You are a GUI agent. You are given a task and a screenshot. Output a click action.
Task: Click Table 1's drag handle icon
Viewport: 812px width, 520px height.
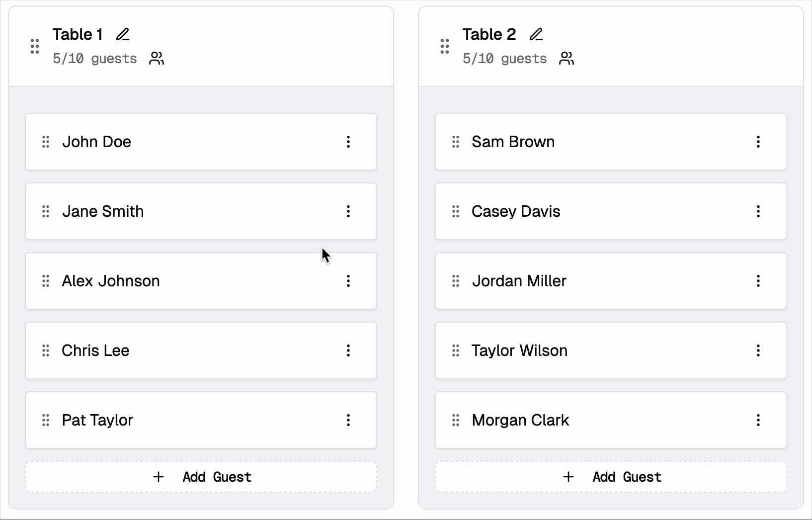coord(34,46)
